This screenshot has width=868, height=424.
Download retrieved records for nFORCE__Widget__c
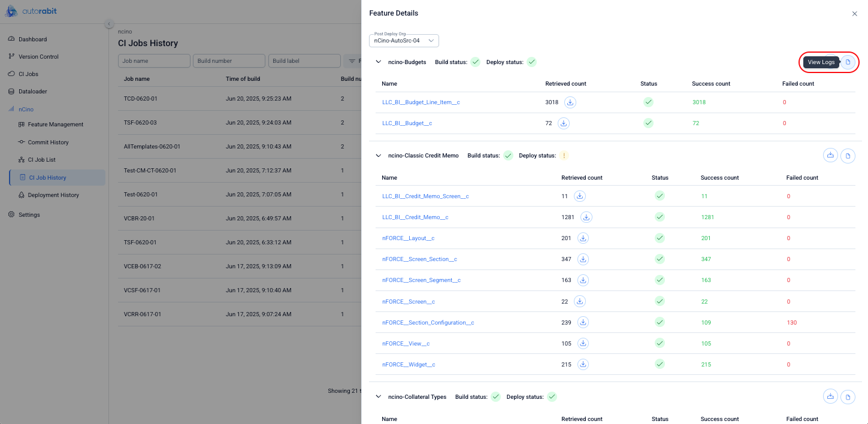(583, 365)
